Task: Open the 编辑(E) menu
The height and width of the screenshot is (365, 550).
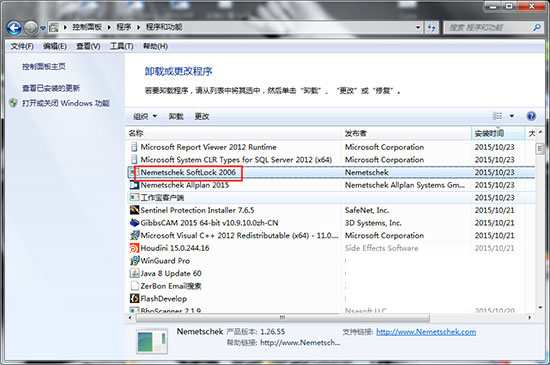Action: [55, 46]
